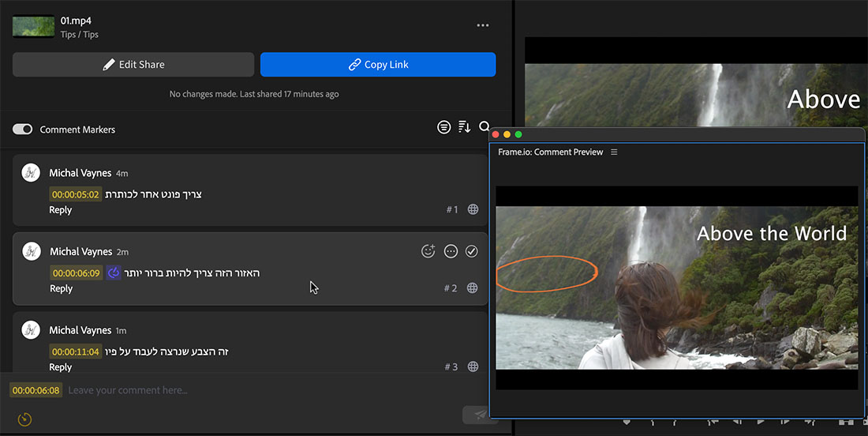The image size is (868, 436).
Task: Click Michal Vaynes avatar on comment #1
Action: pos(31,173)
